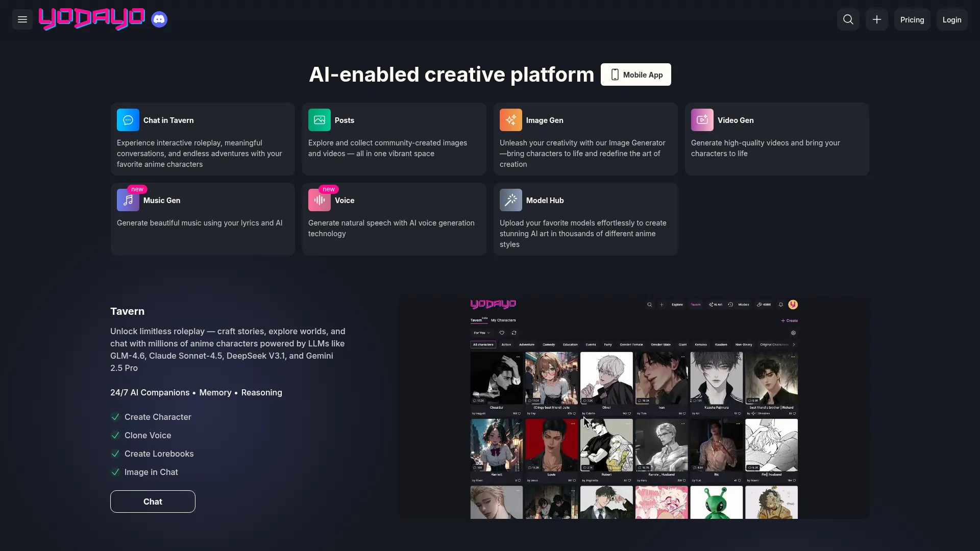The width and height of the screenshot is (980, 551).
Task: Expand more categories with the right chevron
Action: 795,344
